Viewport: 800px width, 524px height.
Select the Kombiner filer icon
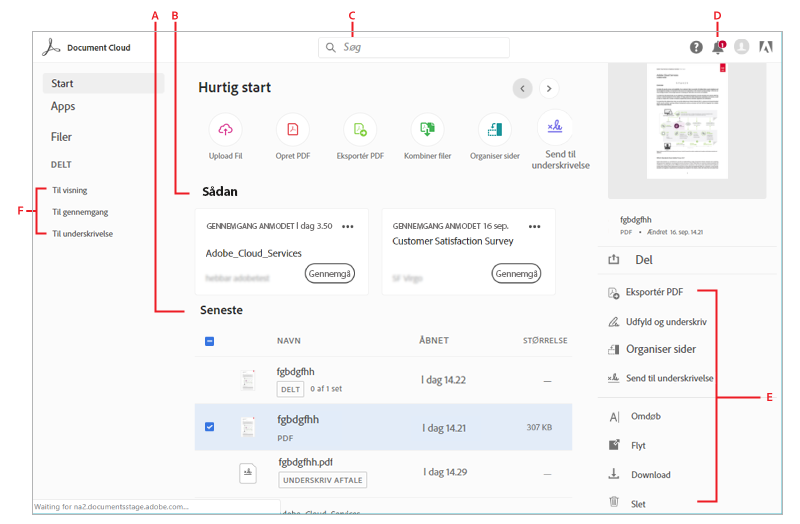point(428,129)
